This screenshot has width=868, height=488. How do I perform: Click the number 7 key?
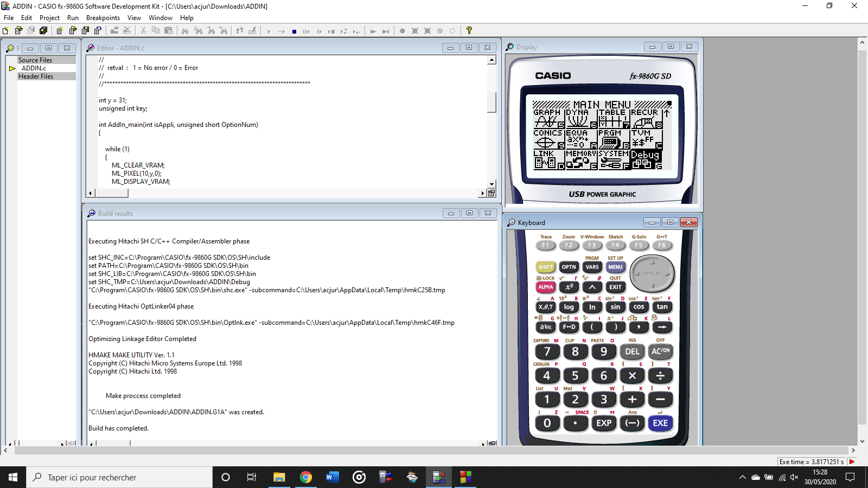[x=547, y=351]
